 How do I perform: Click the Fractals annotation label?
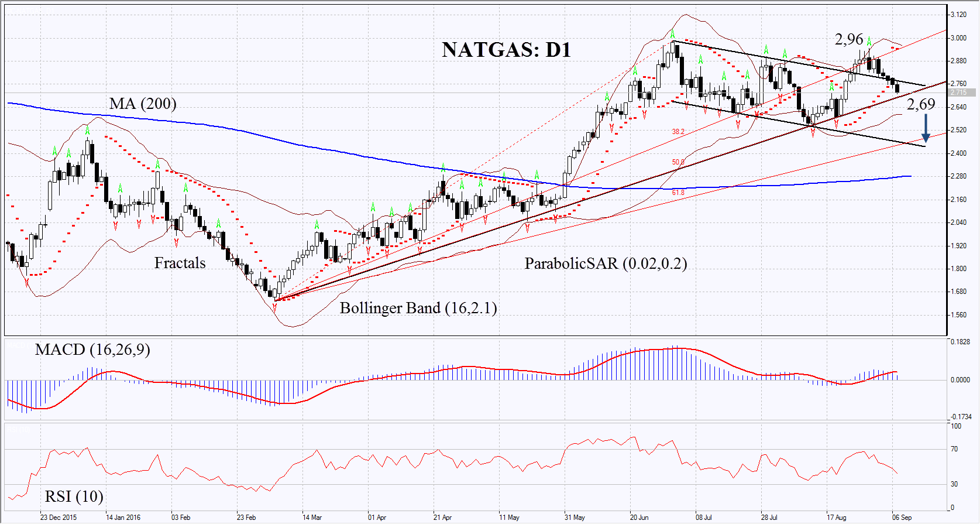pos(180,263)
